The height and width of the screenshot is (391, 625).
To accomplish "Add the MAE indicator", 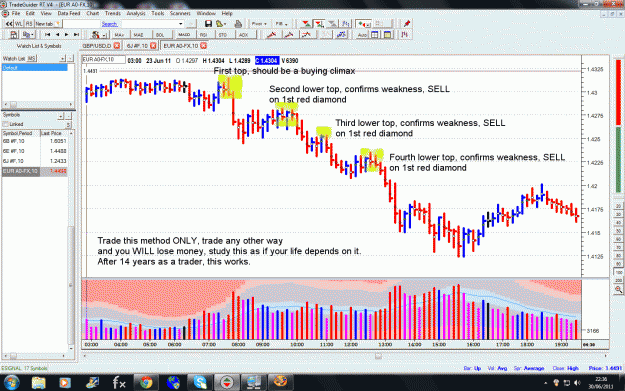I will point(139,35).
